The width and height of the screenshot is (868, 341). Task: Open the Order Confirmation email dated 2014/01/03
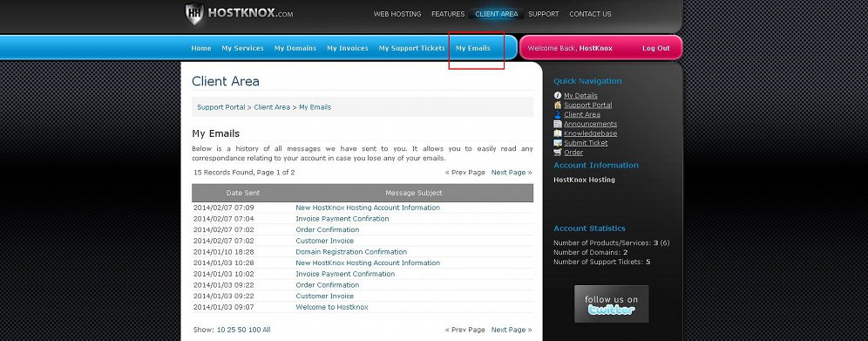[327, 285]
